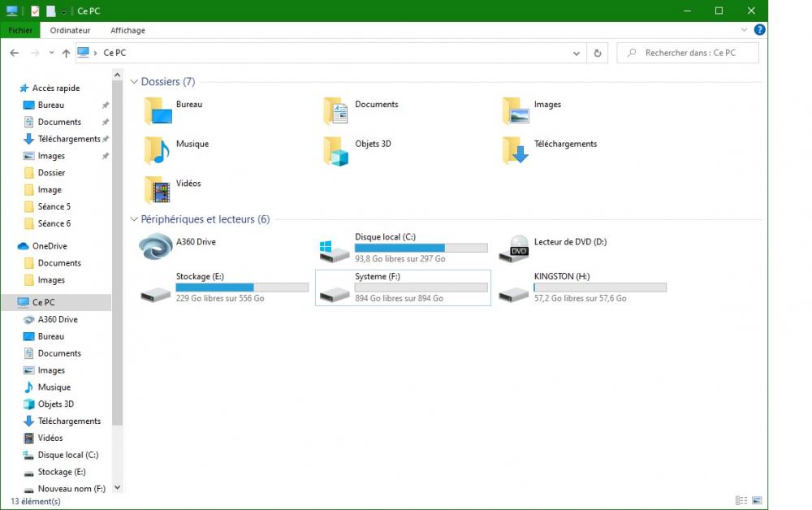Image resolution: width=812 pixels, height=510 pixels.
Task: Select Stockage (E:) in navigation tree
Action: 62,472
